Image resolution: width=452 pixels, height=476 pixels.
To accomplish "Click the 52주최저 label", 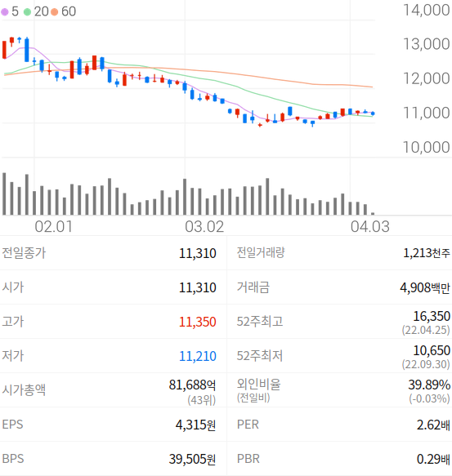I will [x=260, y=356].
